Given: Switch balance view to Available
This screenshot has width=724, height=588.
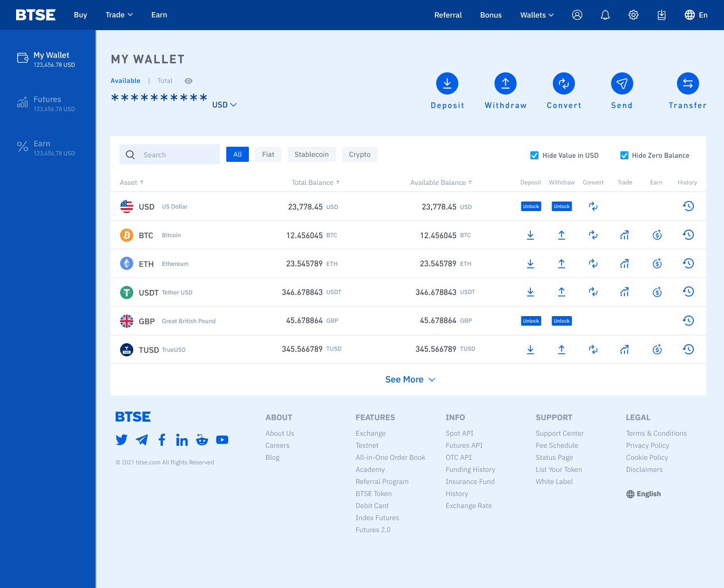Looking at the screenshot, I should pos(126,81).
